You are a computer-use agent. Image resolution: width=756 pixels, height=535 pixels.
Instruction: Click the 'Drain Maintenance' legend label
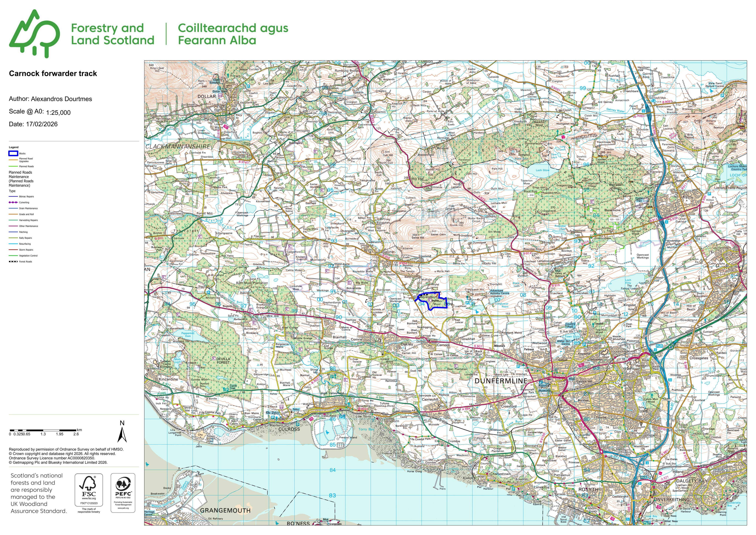(x=28, y=209)
